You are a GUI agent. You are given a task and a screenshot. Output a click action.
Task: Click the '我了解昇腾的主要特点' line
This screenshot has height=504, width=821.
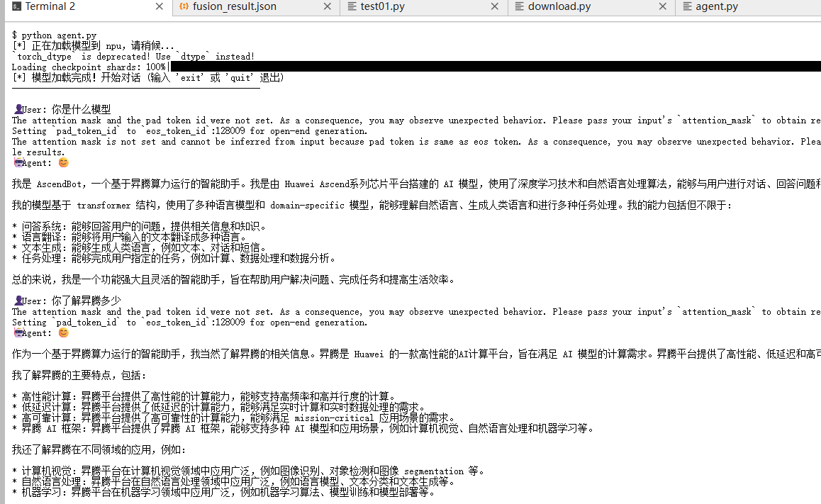(79, 376)
